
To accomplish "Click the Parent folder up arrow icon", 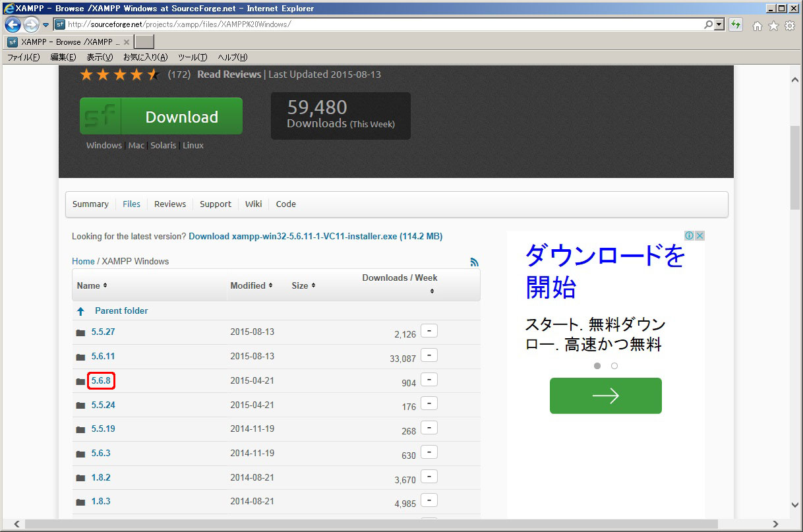I will pyautogui.click(x=80, y=311).
